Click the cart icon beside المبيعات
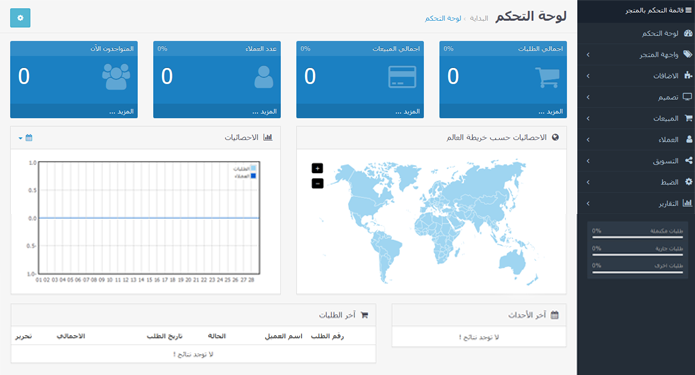 [x=688, y=118]
